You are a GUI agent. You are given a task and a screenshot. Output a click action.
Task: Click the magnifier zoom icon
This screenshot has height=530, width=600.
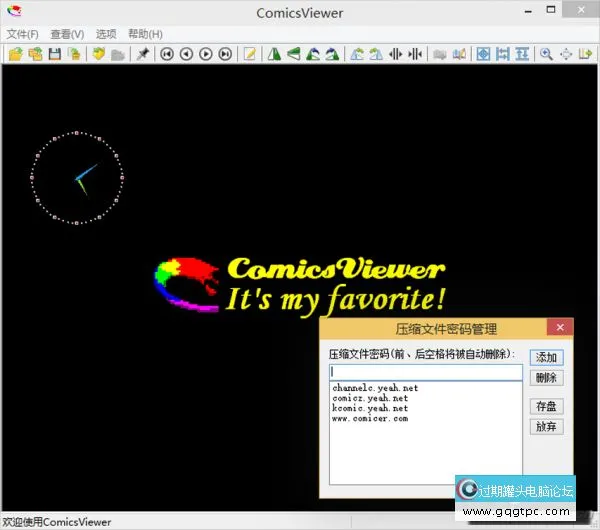click(x=547, y=54)
